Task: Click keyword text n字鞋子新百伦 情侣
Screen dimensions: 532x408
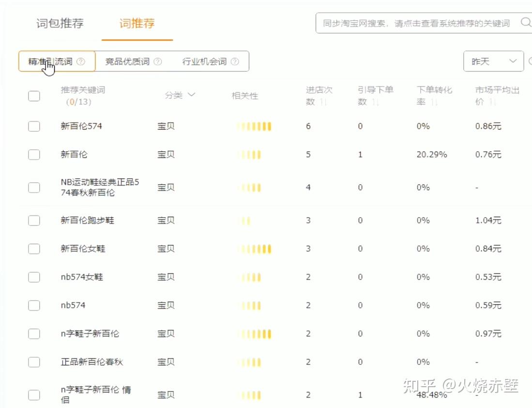Action: pos(96,394)
